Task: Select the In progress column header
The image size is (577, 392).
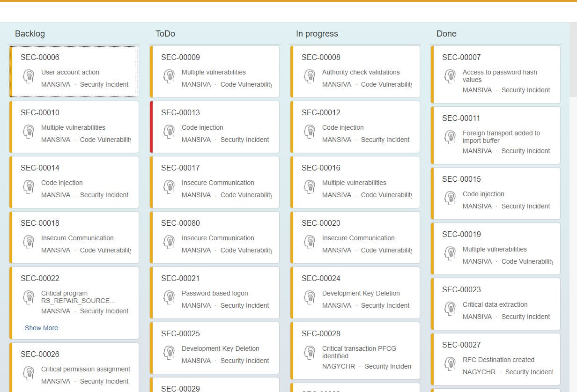Action: point(317,34)
